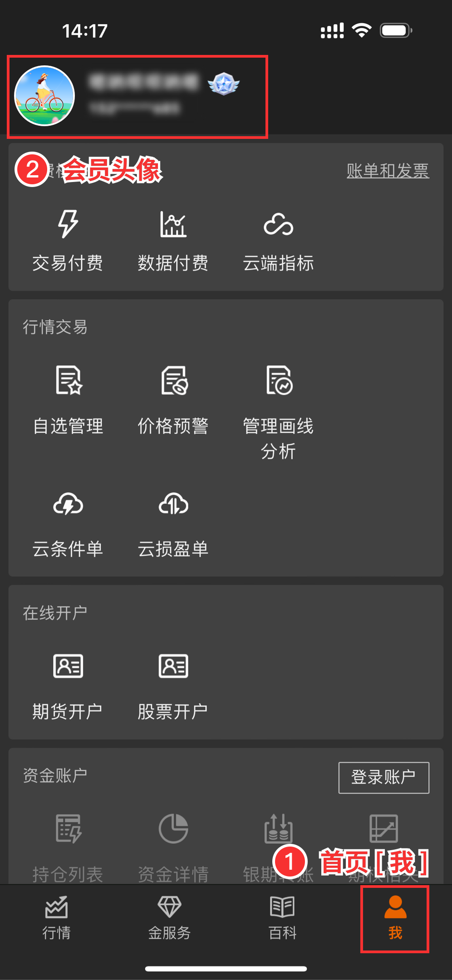Tap the 管理画线分析 icon
The image size is (452, 980).
[279, 380]
